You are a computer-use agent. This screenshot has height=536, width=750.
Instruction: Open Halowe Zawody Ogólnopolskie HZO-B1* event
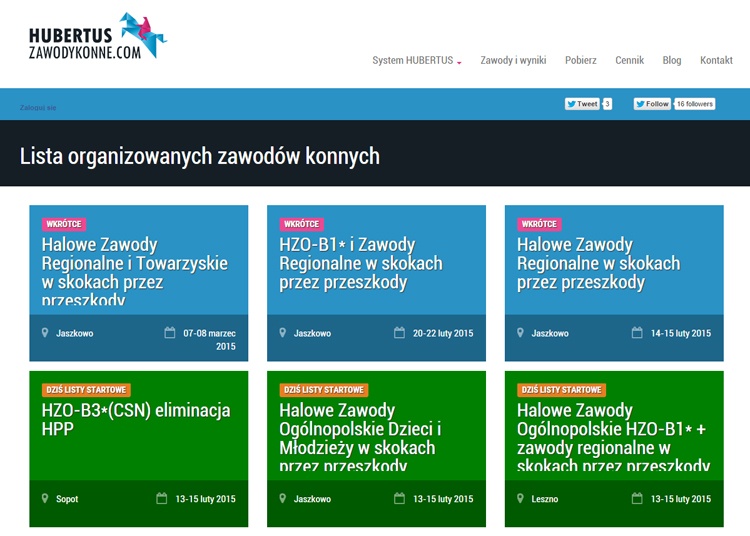point(613,437)
